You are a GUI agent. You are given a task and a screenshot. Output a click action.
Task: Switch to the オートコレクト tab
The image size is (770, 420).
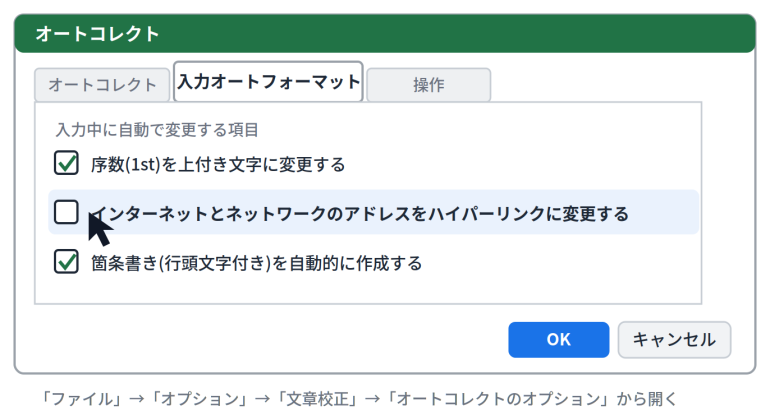(102, 85)
